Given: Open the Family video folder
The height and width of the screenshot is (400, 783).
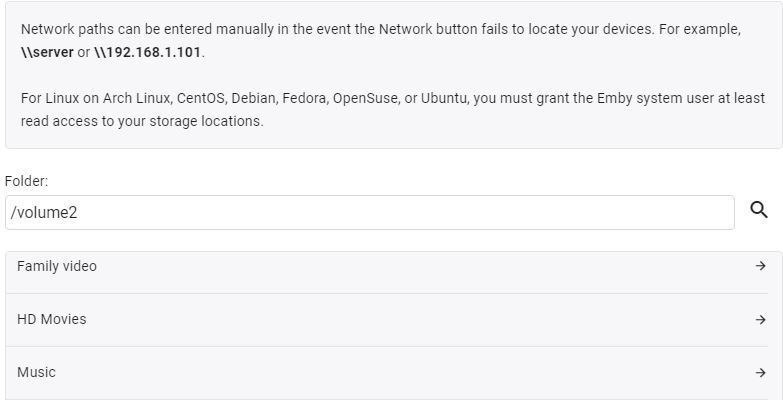Looking at the screenshot, I should pyautogui.click(x=57, y=266).
